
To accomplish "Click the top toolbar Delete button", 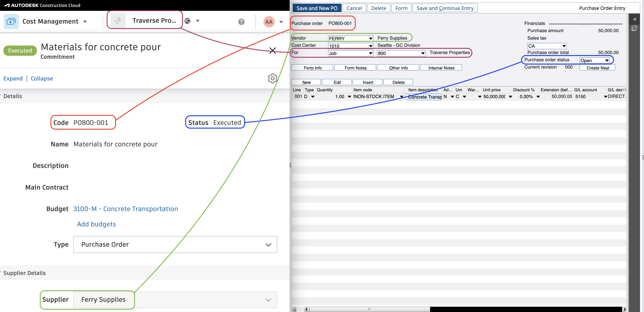I will pyautogui.click(x=378, y=8).
